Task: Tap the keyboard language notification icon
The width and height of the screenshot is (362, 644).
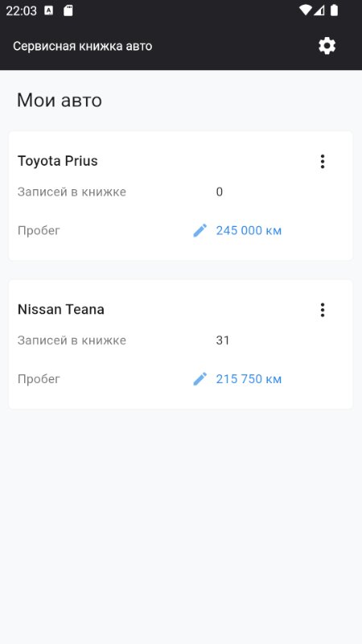Action: pos(48,10)
